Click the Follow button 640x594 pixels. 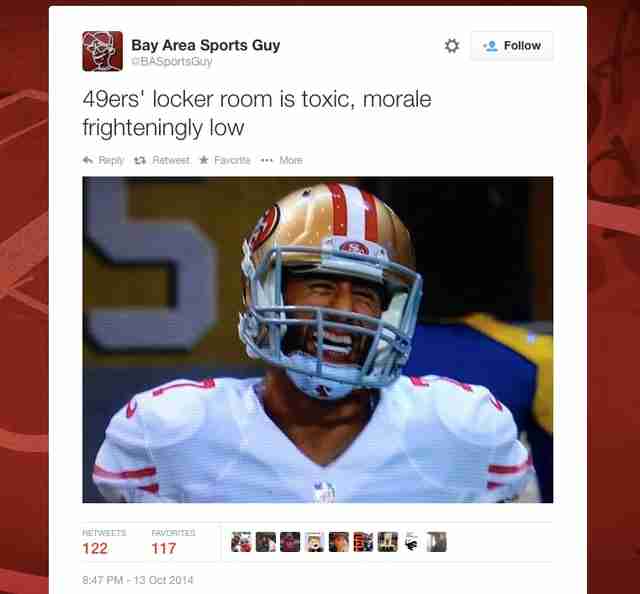512,46
